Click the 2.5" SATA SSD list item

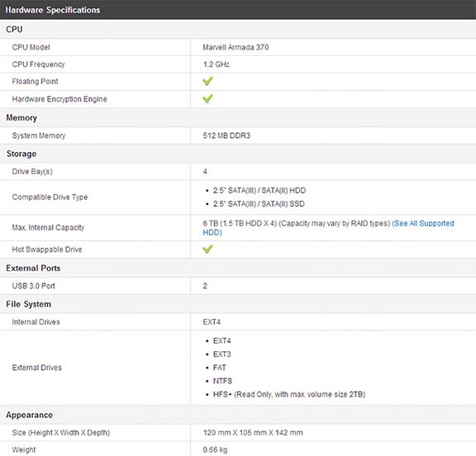click(x=259, y=204)
